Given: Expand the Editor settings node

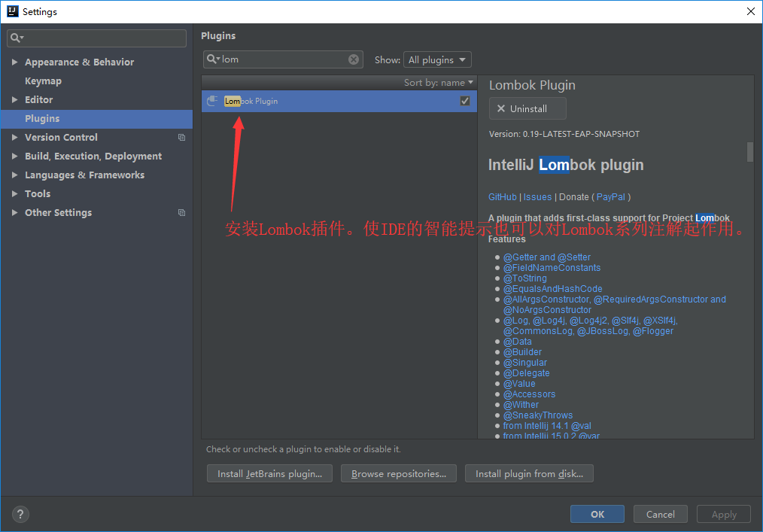Looking at the screenshot, I should (14, 100).
